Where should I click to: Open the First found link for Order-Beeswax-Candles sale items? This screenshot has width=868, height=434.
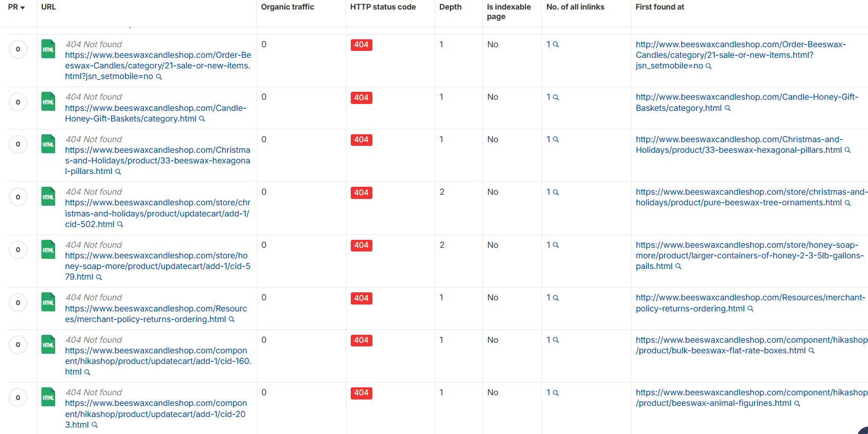(x=741, y=55)
